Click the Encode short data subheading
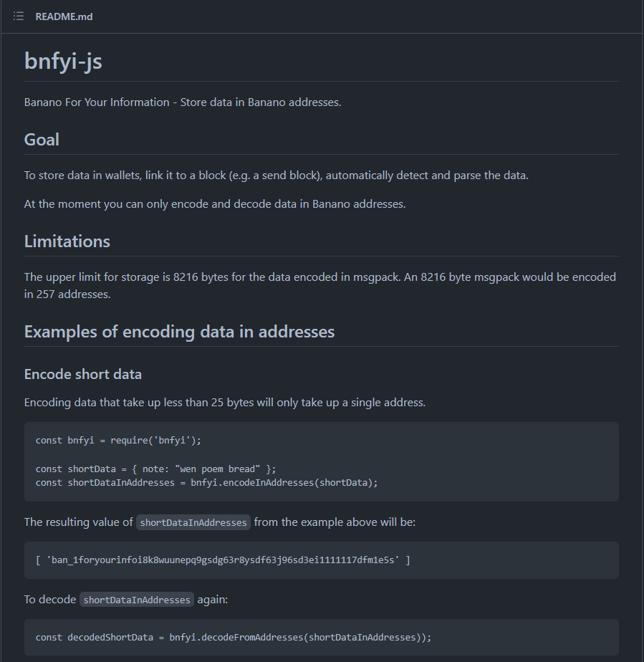 pos(82,375)
